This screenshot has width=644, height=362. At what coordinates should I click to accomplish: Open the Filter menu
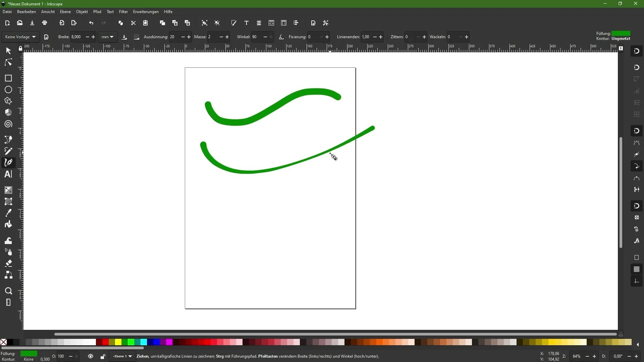[x=123, y=12]
